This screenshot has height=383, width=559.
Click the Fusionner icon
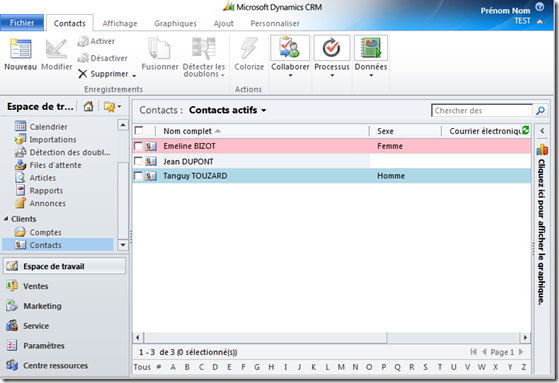[159, 48]
